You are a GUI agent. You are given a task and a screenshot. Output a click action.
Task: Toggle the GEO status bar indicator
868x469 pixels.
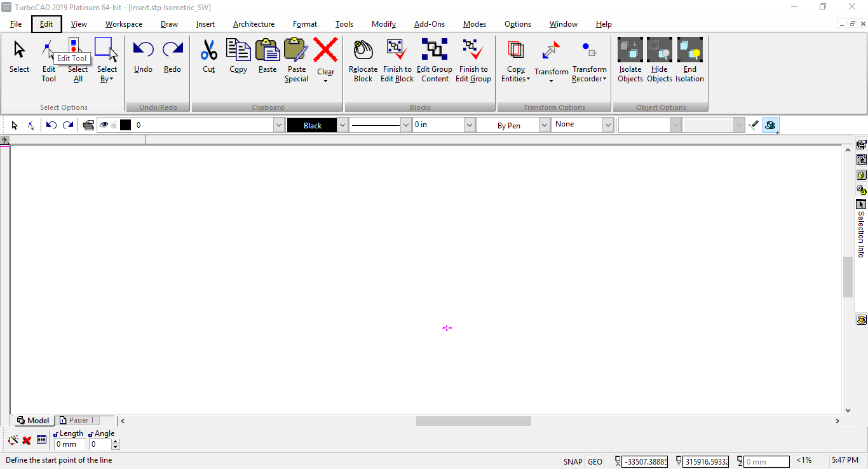click(595, 462)
